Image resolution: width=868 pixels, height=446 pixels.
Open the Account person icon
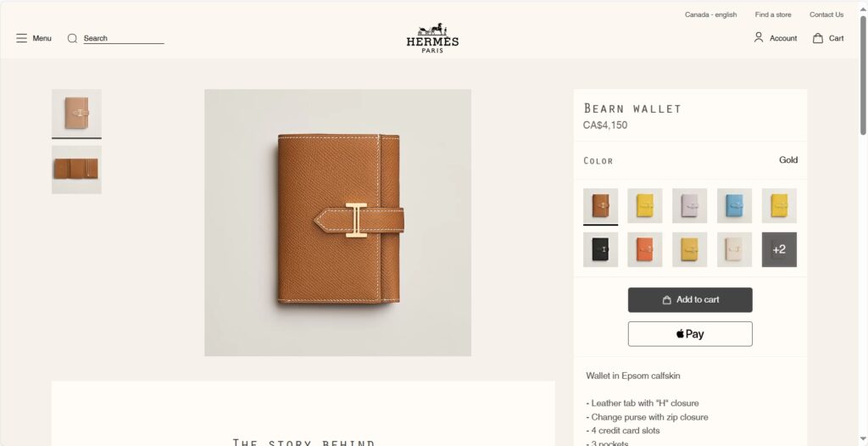[759, 37]
